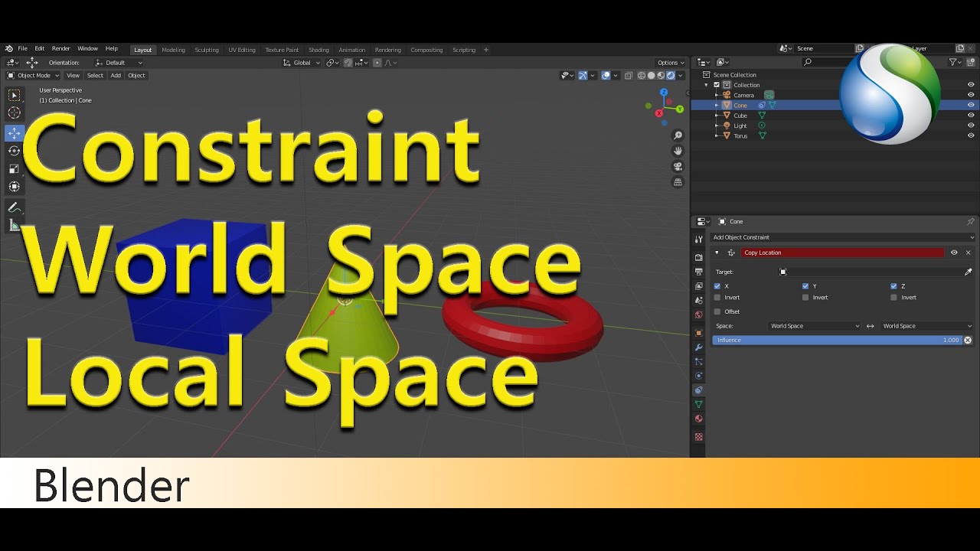Open the Object Constraints properties tab
Image resolution: width=980 pixels, height=551 pixels.
[698, 390]
